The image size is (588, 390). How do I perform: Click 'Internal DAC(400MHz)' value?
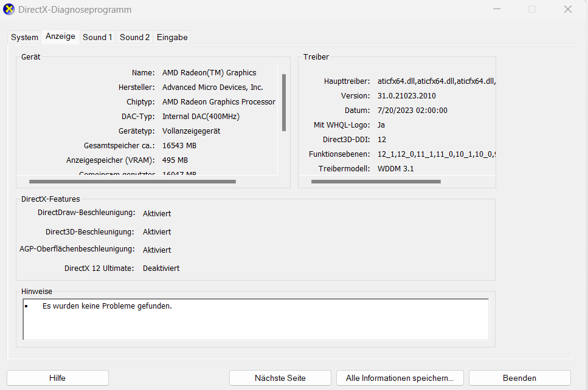[x=201, y=117]
